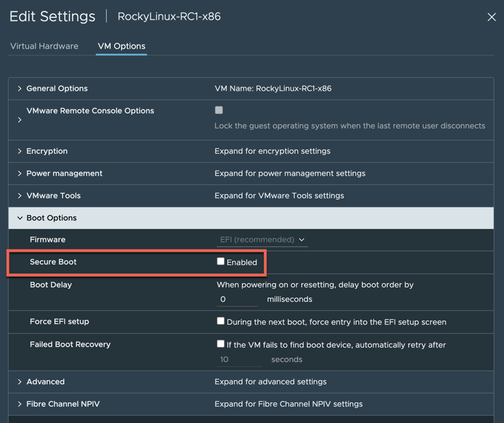
Task: Open the Firmware EFI dropdown
Action: [263, 240]
